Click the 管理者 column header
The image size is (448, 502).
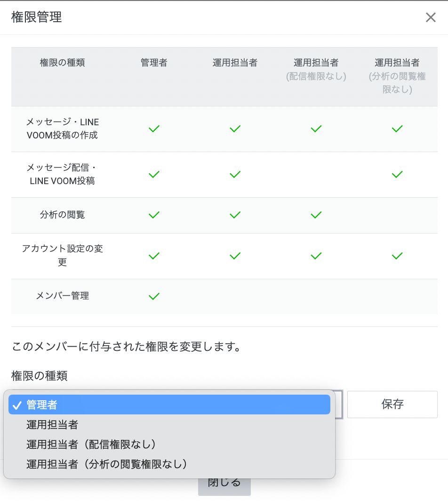coord(154,63)
